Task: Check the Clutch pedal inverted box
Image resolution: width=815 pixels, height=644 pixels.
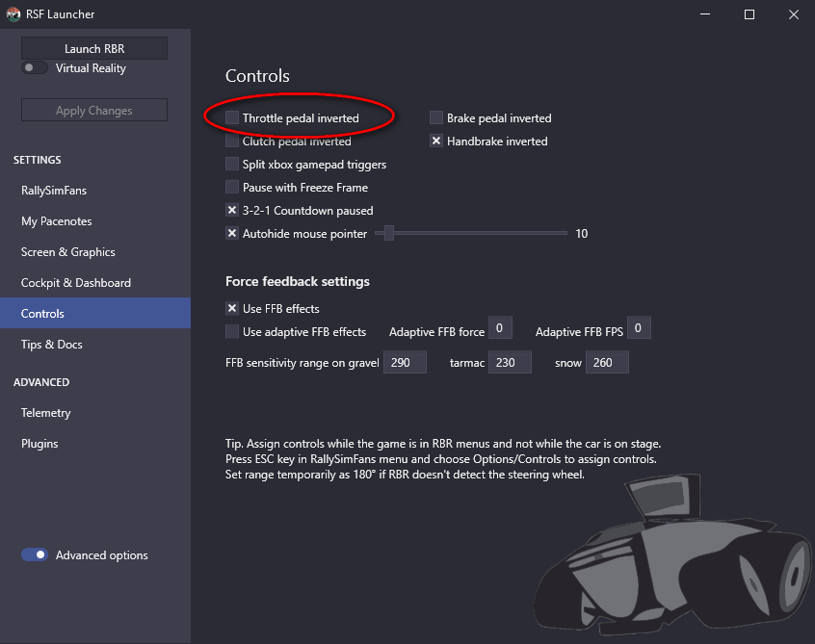Action: (x=232, y=141)
